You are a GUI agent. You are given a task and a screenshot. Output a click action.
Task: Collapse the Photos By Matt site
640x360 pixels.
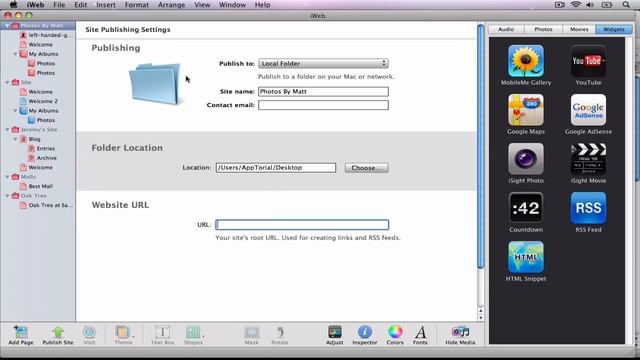click(x=7, y=26)
